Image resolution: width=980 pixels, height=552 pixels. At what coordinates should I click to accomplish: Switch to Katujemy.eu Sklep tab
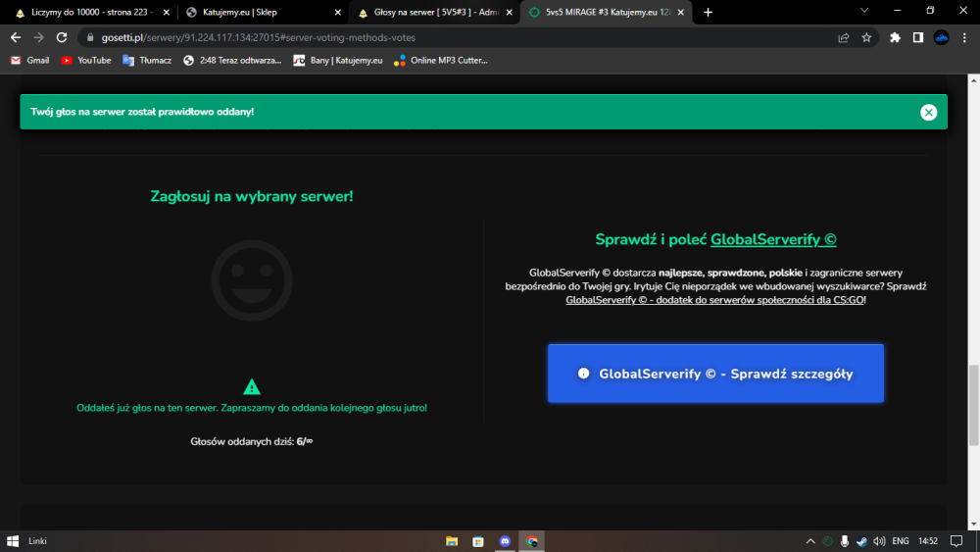click(x=240, y=13)
